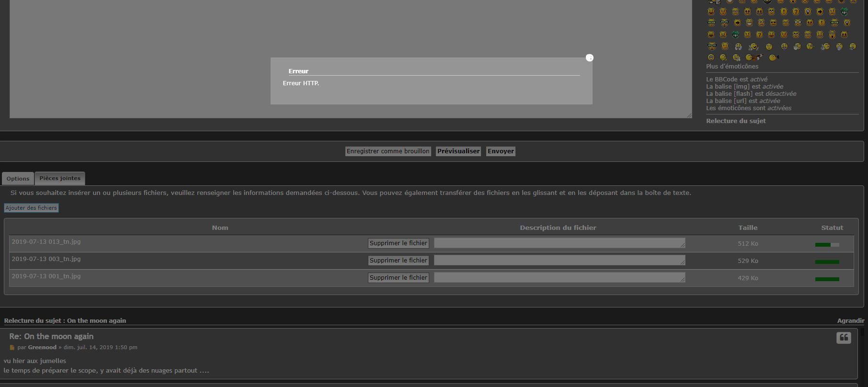The width and height of the screenshot is (868, 387).
Task: Click 'Erreur' title in the popup
Action: [298, 71]
